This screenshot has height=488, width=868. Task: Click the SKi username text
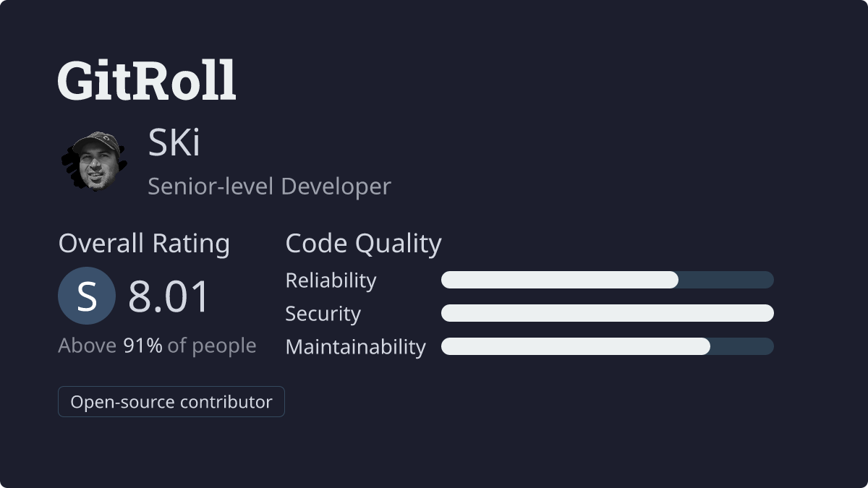pos(174,143)
